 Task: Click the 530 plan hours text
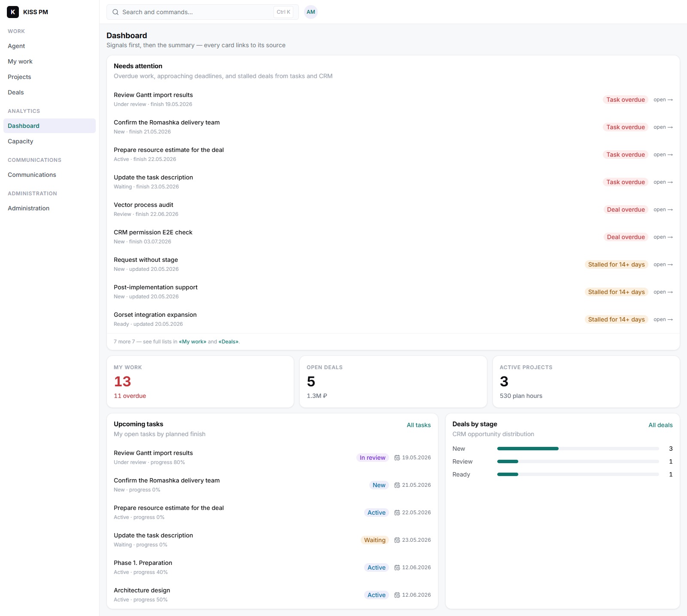pos(521,396)
